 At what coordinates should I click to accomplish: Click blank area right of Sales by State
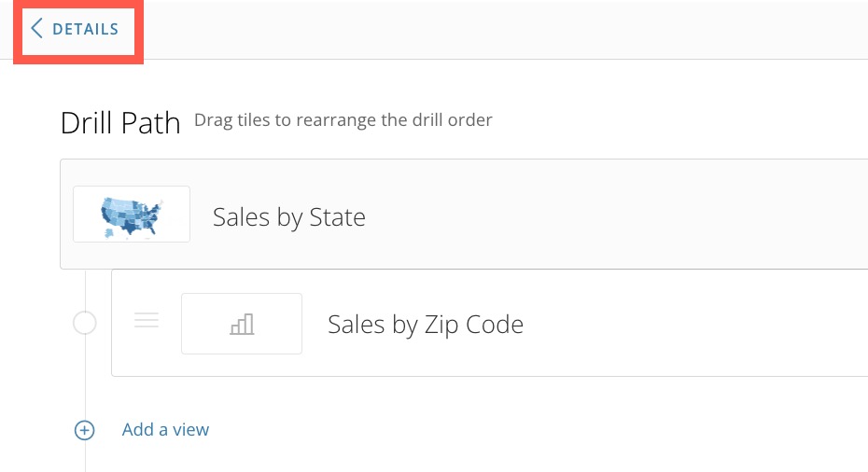[x=614, y=215]
